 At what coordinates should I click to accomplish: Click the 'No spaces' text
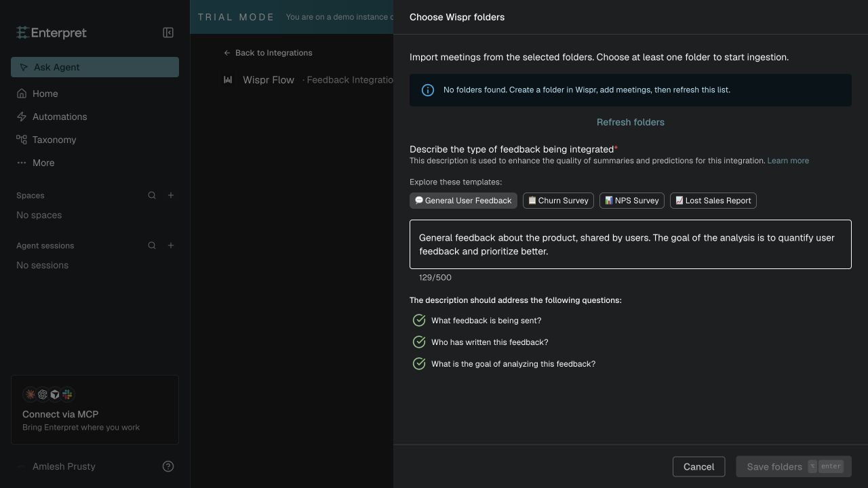click(39, 215)
